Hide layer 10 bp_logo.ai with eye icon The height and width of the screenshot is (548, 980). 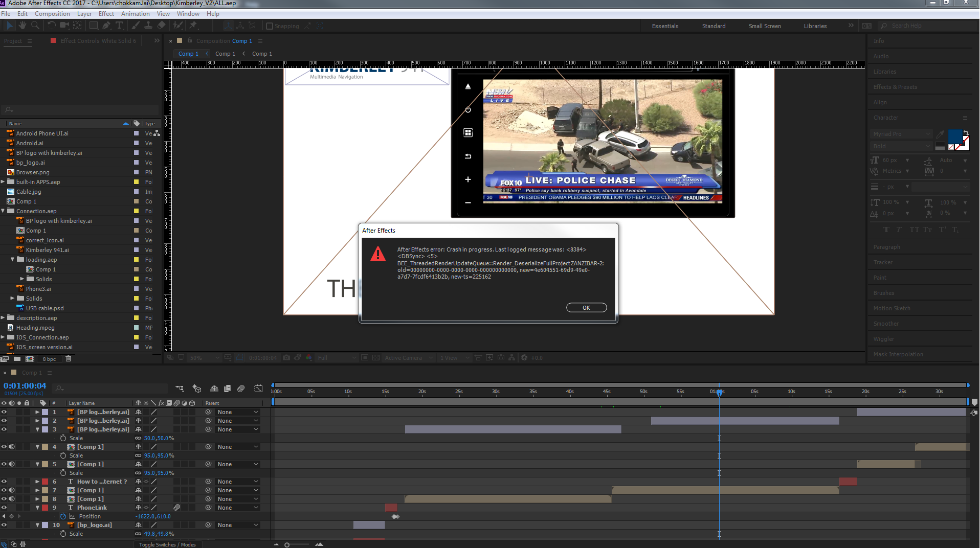tap(4, 525)
